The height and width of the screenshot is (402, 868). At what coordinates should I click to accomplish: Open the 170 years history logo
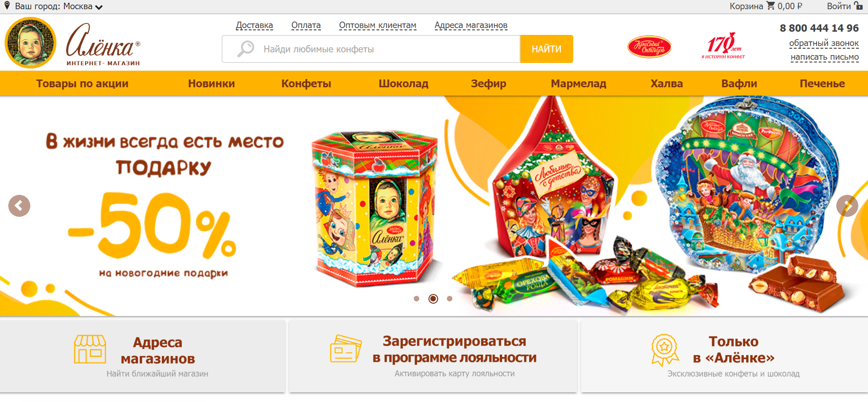(723, 45)
